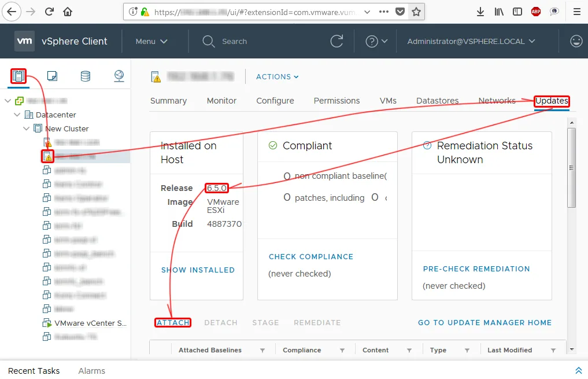Refresh vSphere Client with circular arrow
This screenshot has width=588, height=379.
(336, 41)
